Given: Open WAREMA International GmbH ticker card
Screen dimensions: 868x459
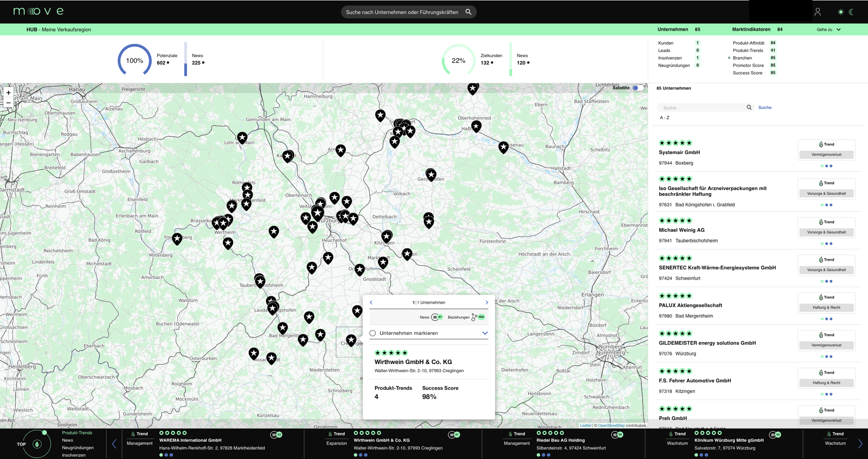Looking at the screenshot, I should click(x=213, y=444).
